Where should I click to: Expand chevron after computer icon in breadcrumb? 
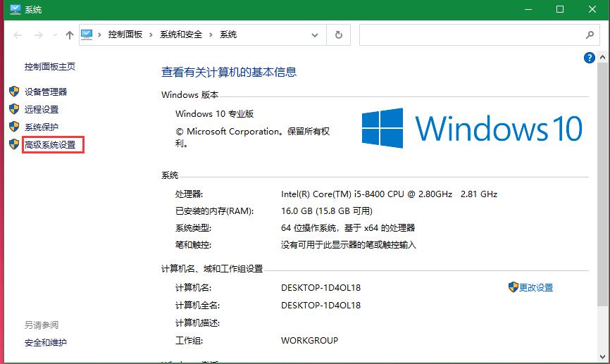point(99,35)
